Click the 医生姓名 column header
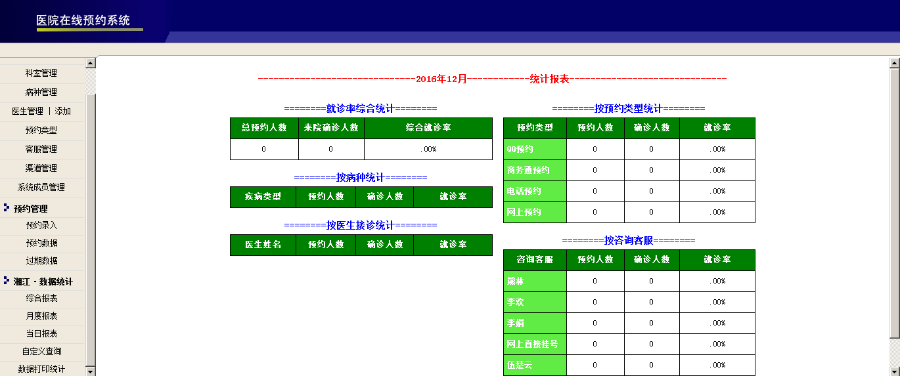Viewport: 900px width, 376px height. click(x=263, y=244)
